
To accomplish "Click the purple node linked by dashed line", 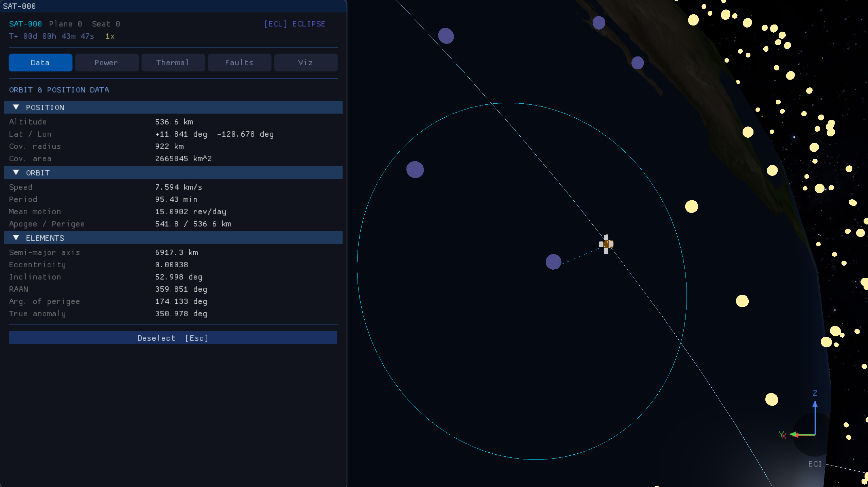I will [x=553, y=262].
